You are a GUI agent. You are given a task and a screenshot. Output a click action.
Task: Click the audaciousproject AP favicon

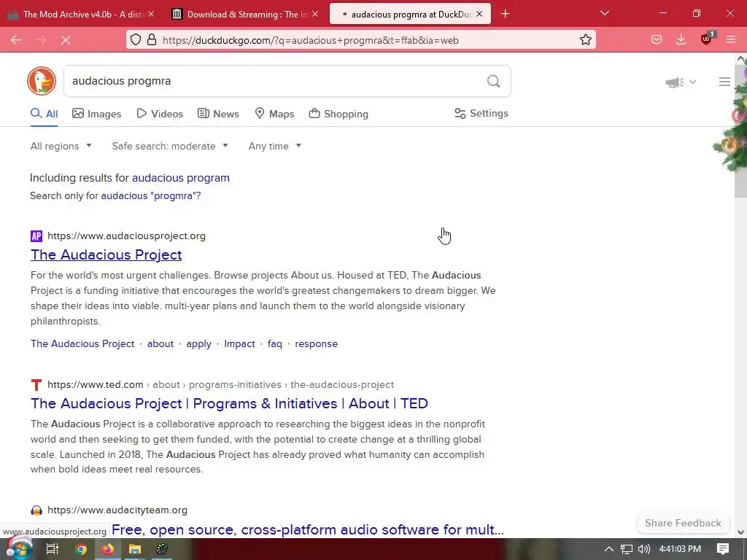tap(36, 236)
